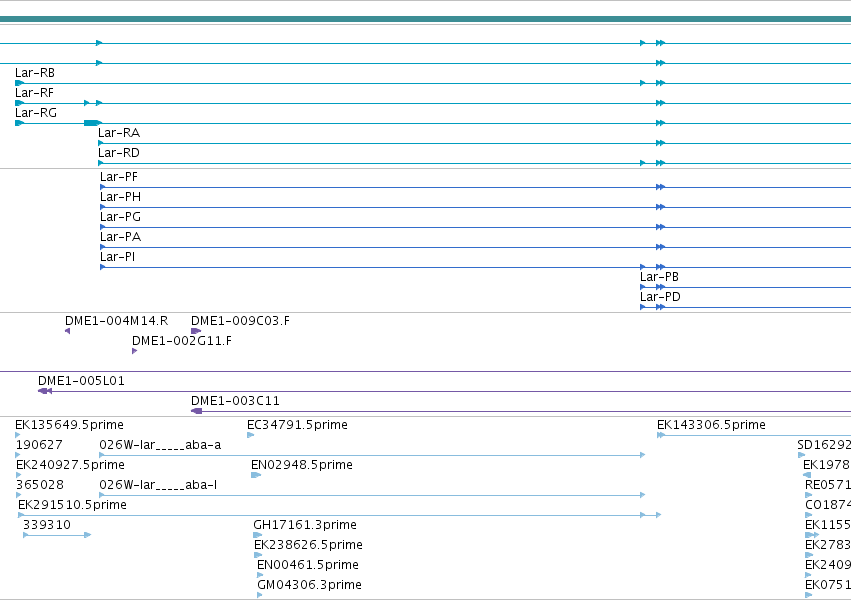This screenshot has height=600, width=851.
Task: Select the DME1-005L01 clone label
Action: (x=81, y=381)
